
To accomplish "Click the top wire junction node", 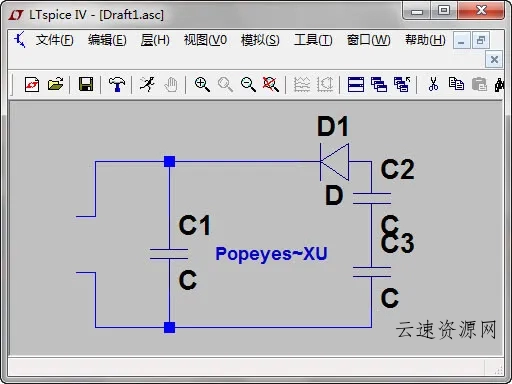I will [169, 161].
